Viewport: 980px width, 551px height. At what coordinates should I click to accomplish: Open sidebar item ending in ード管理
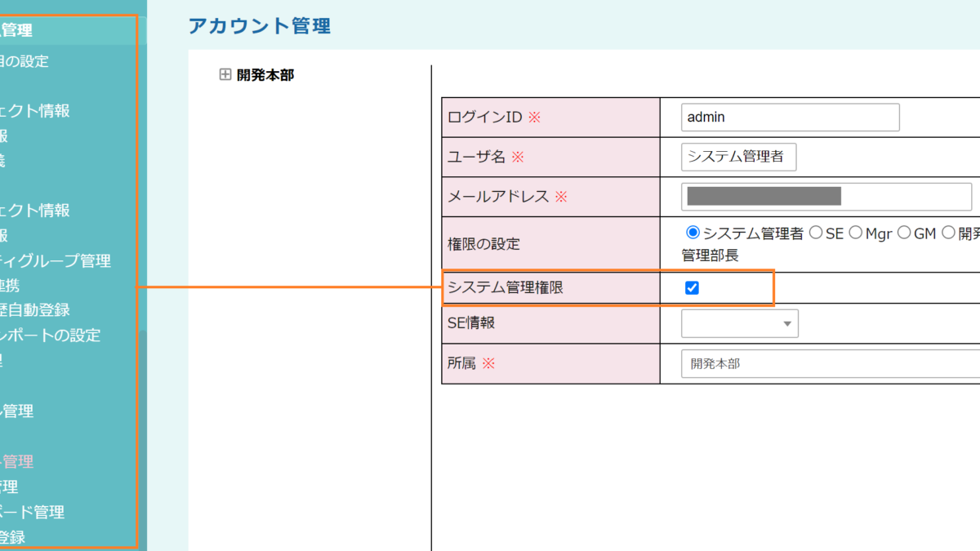click(x=33, y=513)
